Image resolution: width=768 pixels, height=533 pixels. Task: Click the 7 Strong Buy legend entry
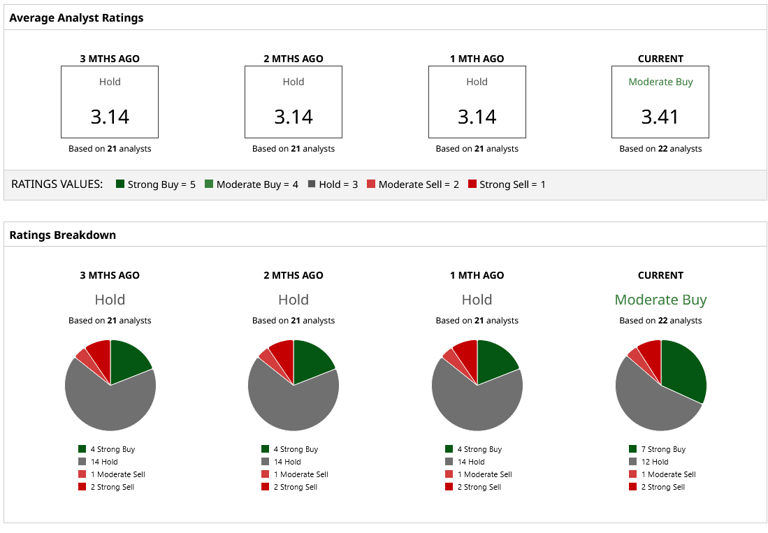658,450
